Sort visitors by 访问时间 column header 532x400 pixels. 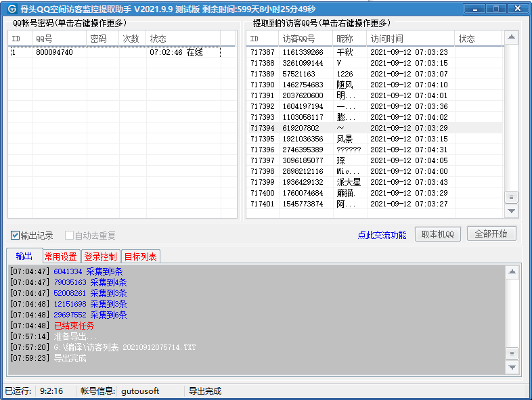[x=411, y=39]
